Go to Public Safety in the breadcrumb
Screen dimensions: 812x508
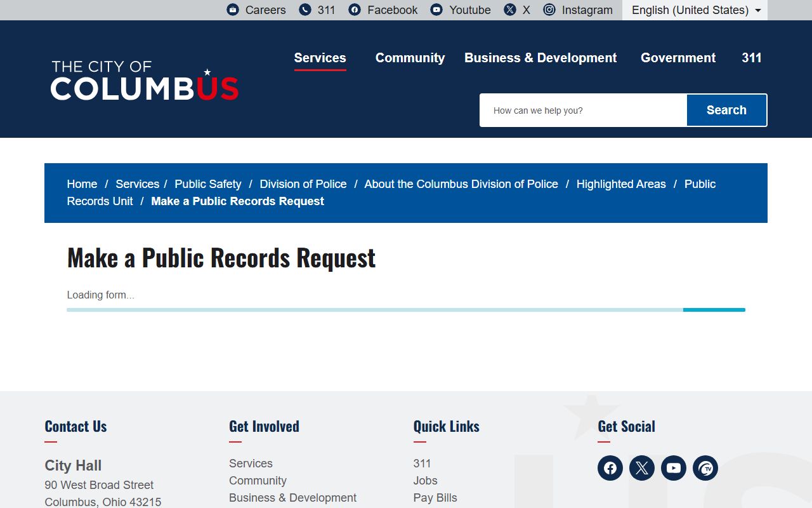(x=208, y=184)
